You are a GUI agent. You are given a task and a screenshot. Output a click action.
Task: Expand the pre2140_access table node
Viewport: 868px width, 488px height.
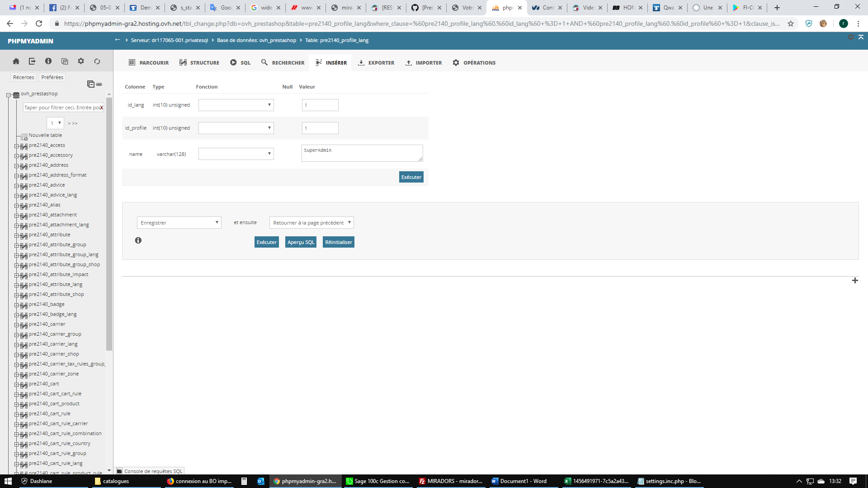click(17, 145)
